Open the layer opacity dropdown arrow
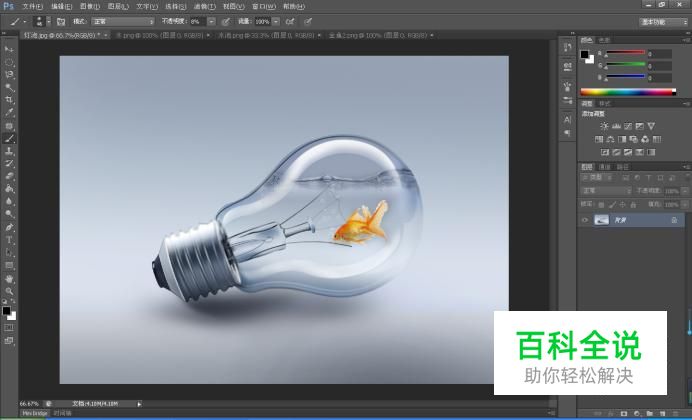 (684, 191)
